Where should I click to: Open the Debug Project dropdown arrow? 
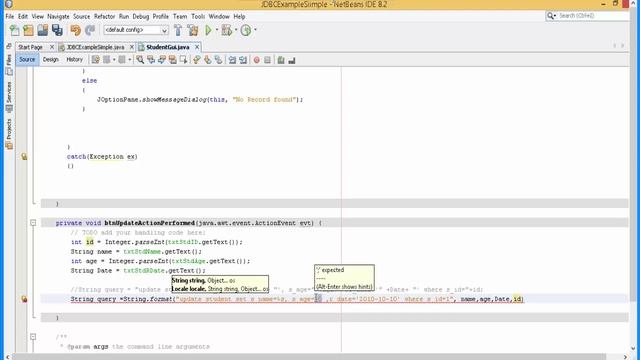236,30
